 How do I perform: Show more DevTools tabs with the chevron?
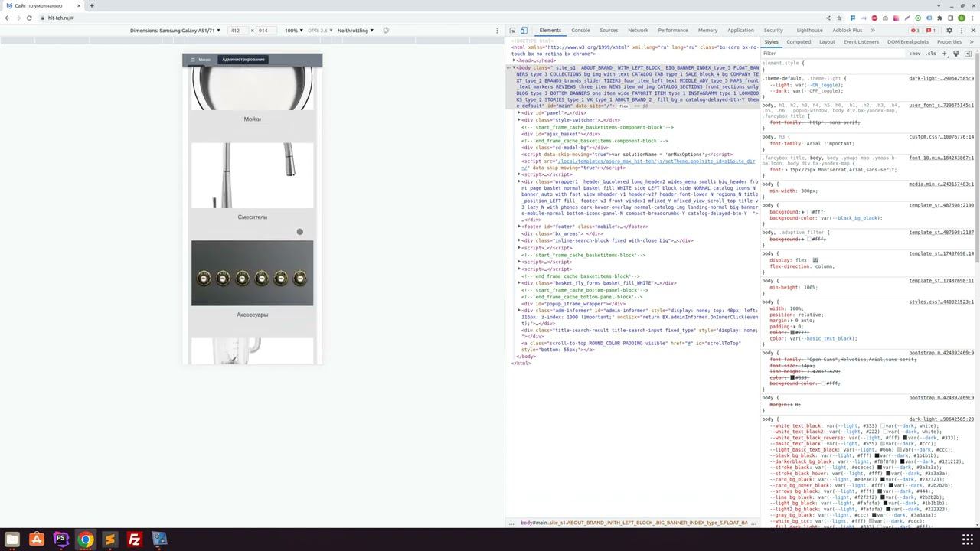[x=872, y=31]
